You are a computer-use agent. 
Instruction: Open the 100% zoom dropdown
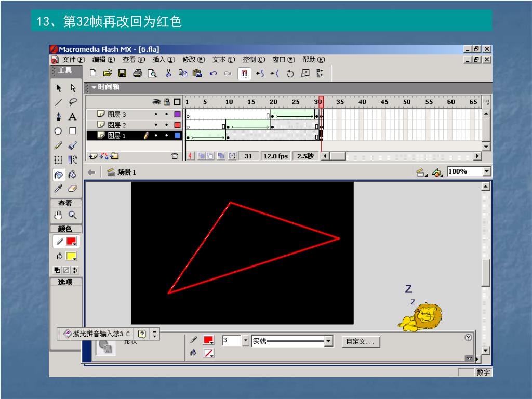tap(487, 171)
